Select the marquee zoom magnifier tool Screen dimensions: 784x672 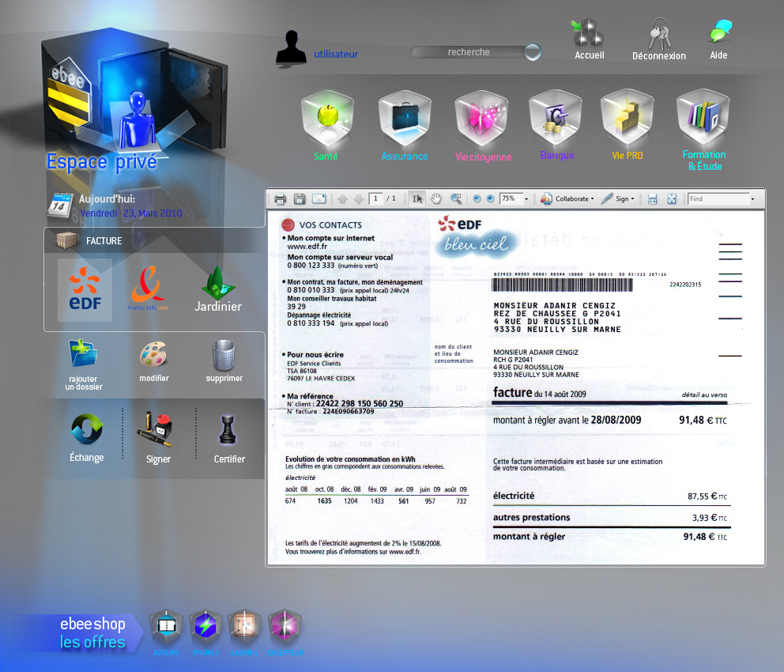point(456,199)
